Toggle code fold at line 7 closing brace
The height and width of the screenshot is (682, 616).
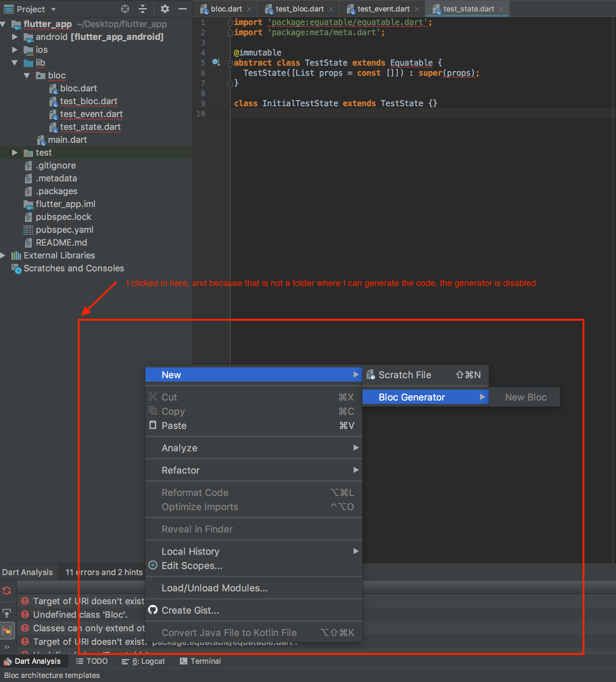pyautogui.click(x=230, y=83)
